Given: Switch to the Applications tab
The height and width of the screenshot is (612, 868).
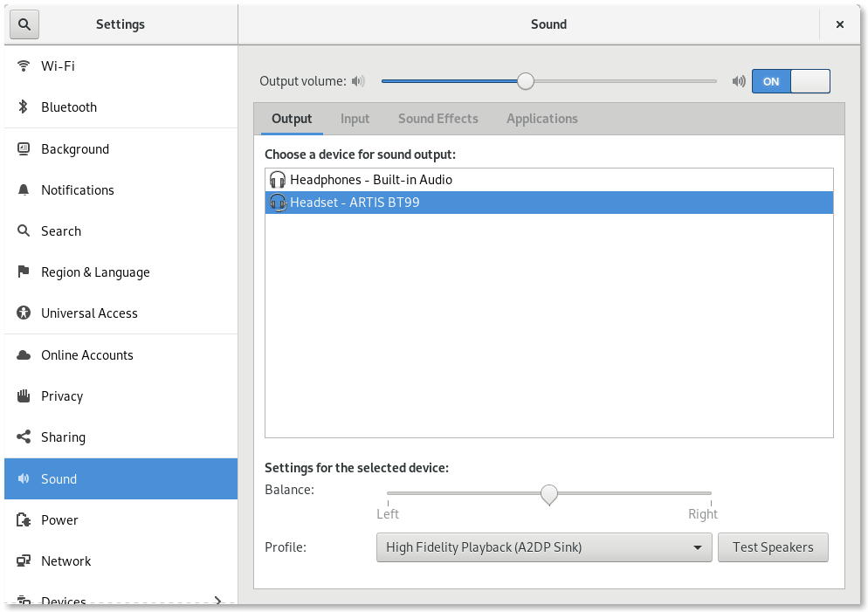Looking at the screenshot, I should point(541,119).
